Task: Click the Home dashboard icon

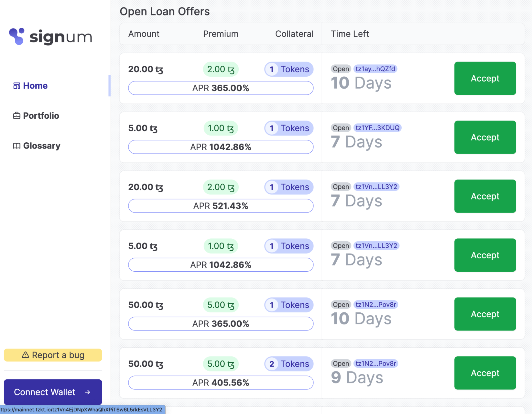Action: pos(17,86)
